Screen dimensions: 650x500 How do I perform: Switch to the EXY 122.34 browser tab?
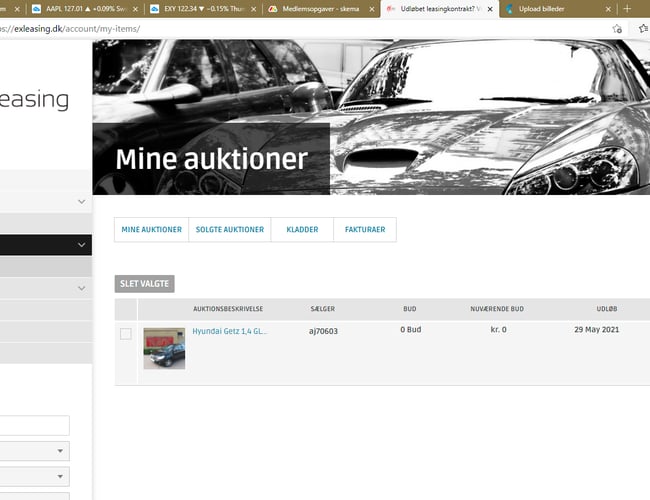click(203, 9)
